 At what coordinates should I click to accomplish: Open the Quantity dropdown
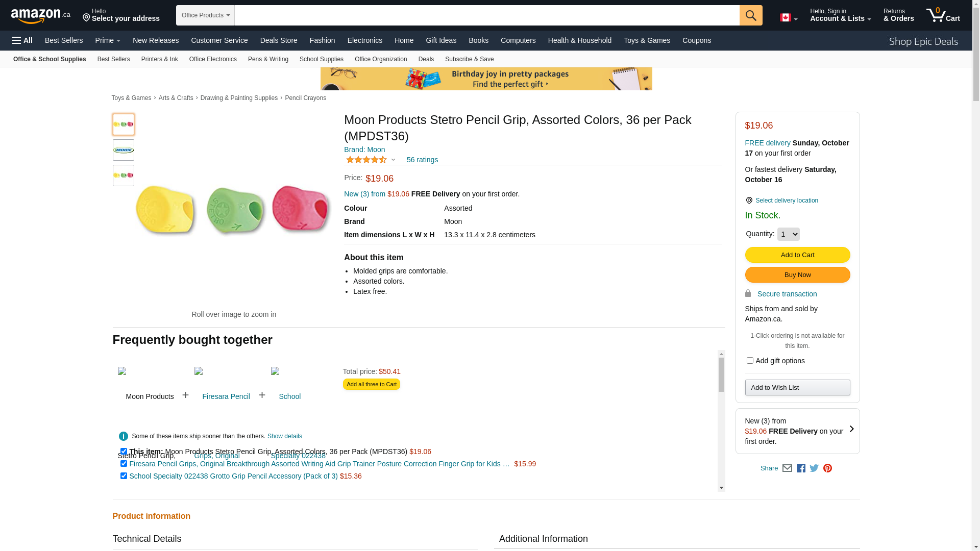coord(788,234)
